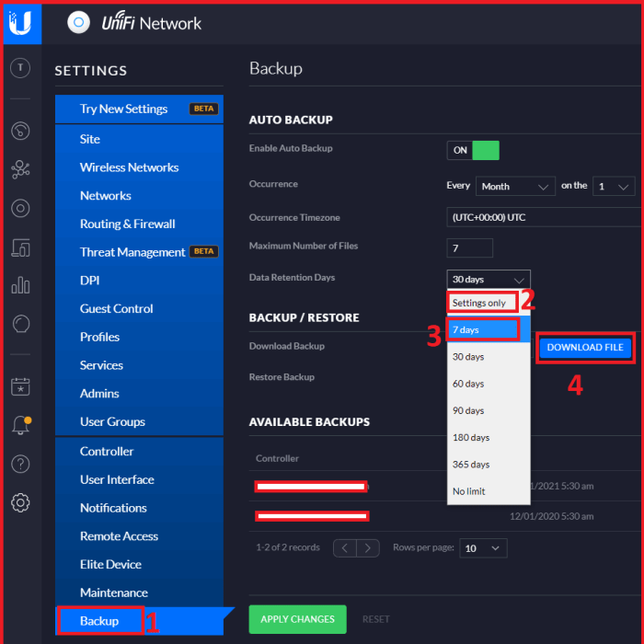Open Notifications settings
The height and width of the screenshot is (644, 644).
click(x=139, y=508)
